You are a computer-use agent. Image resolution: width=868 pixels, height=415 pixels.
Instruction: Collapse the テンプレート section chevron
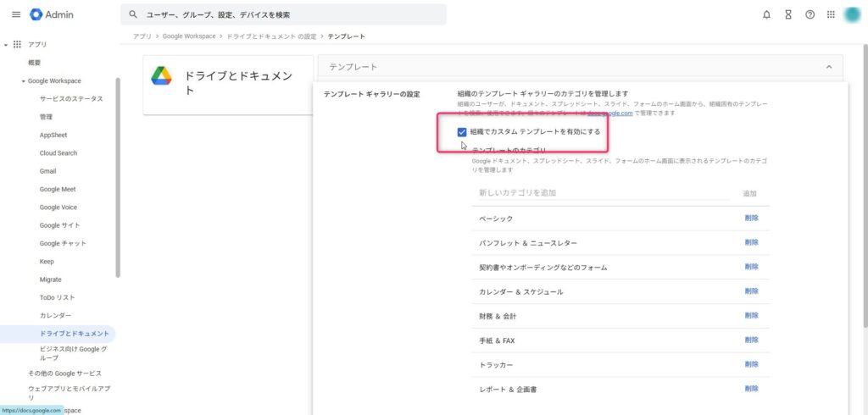829,67
